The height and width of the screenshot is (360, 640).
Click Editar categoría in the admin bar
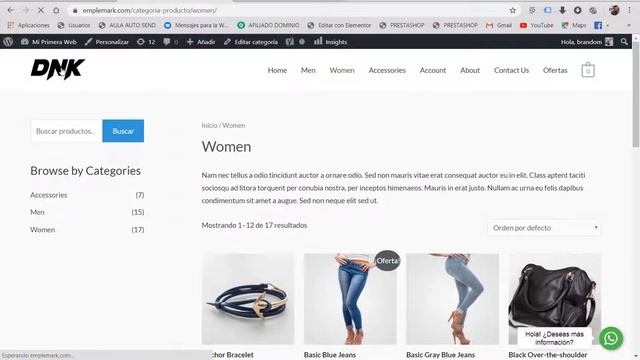click(x=251, y=42)
